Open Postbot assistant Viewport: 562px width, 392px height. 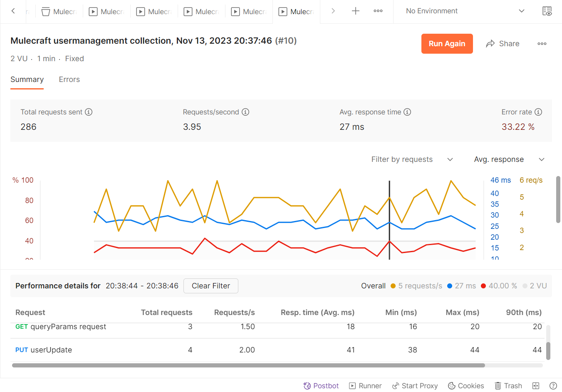click(321, 386)
